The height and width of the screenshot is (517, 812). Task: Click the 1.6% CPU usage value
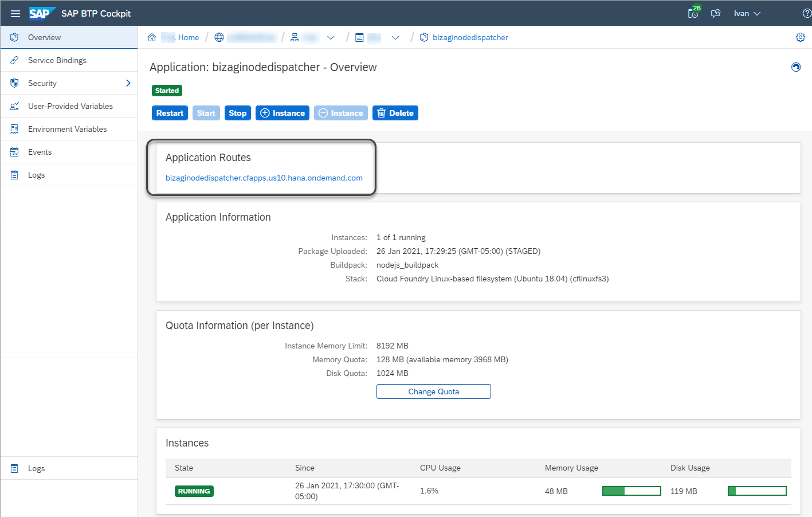429,491
